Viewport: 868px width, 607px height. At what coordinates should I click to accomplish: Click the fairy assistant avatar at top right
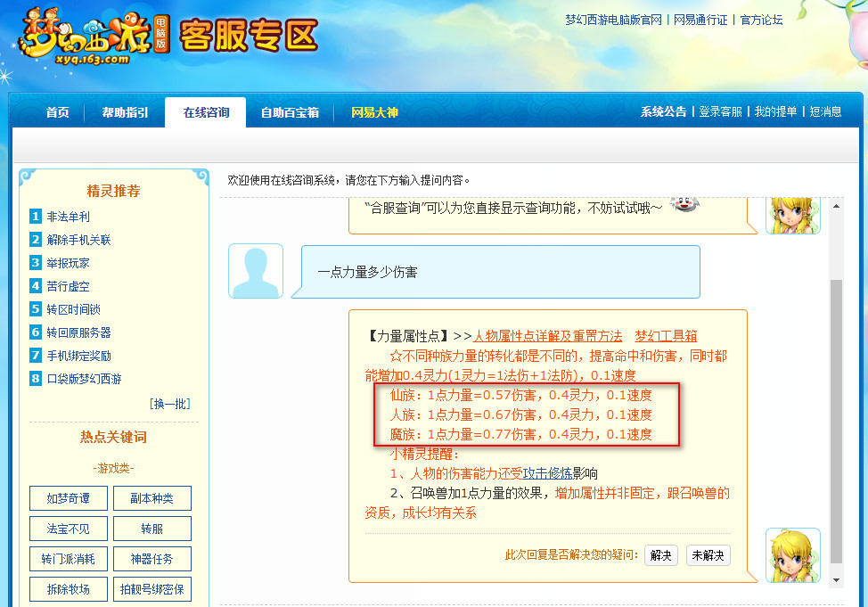click(792, 217)
